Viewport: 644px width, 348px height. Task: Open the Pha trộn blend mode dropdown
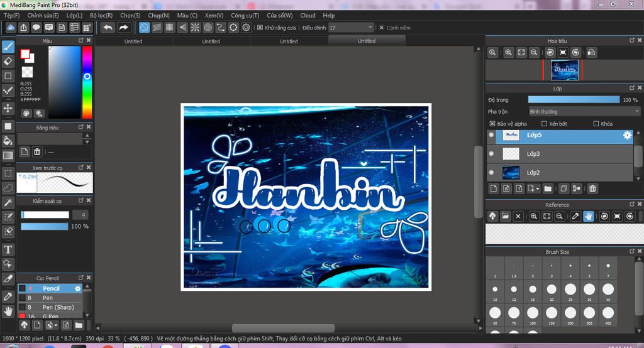584,112
